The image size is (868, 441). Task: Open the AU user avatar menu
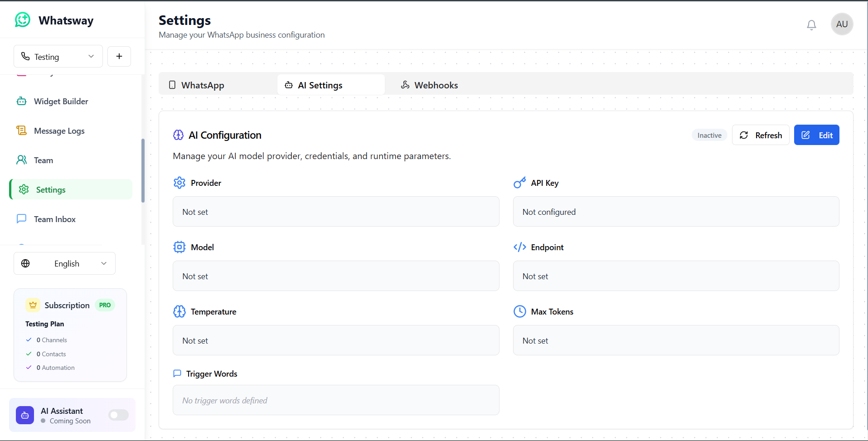[x=842, y=24]
